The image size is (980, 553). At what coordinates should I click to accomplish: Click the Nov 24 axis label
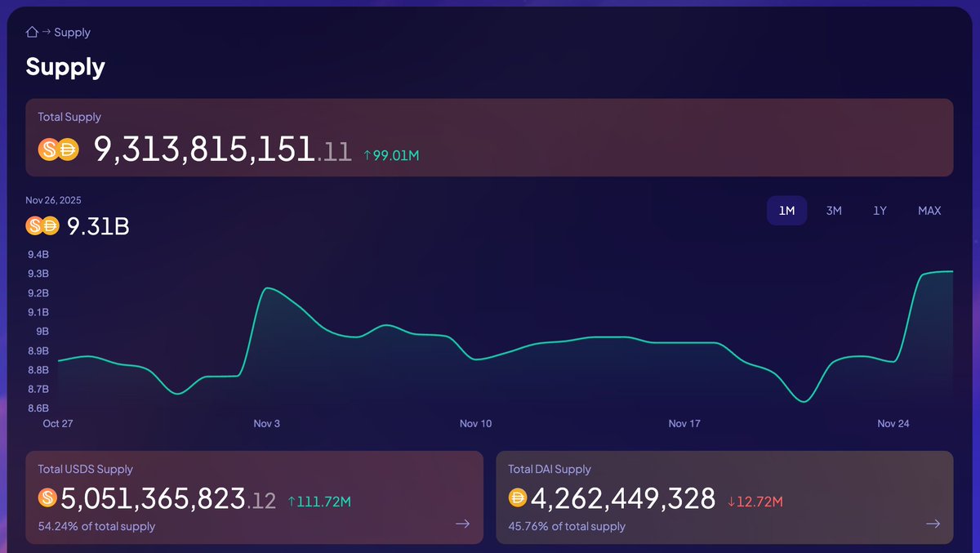893,424
